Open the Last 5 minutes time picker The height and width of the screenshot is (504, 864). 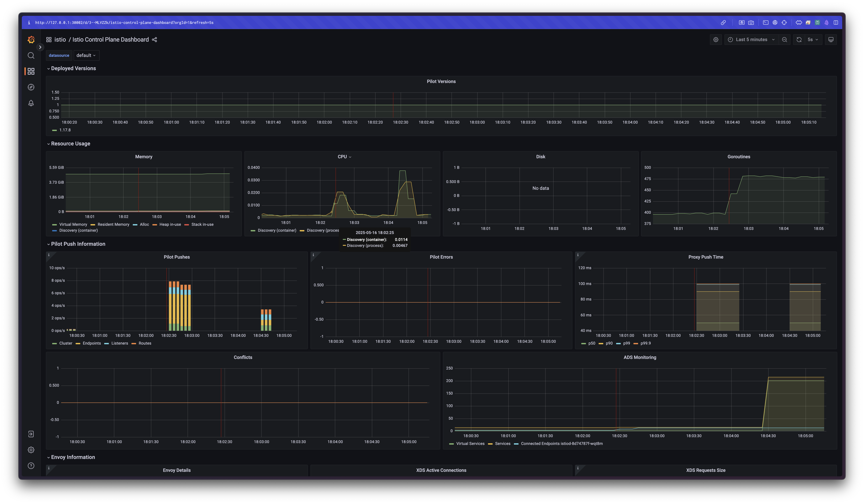pyautogui.click(x=751, y=40)
